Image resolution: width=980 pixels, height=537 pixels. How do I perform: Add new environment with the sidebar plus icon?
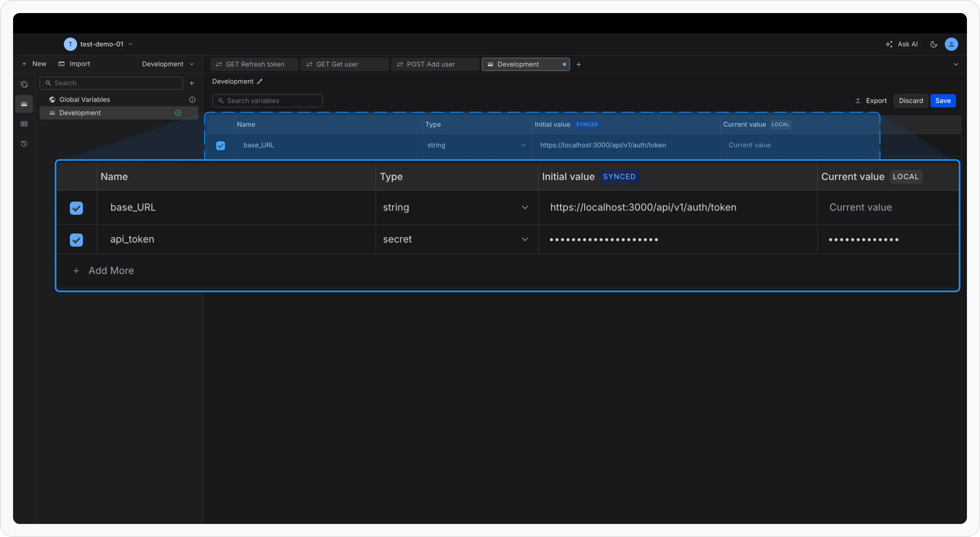coord(192,83)
